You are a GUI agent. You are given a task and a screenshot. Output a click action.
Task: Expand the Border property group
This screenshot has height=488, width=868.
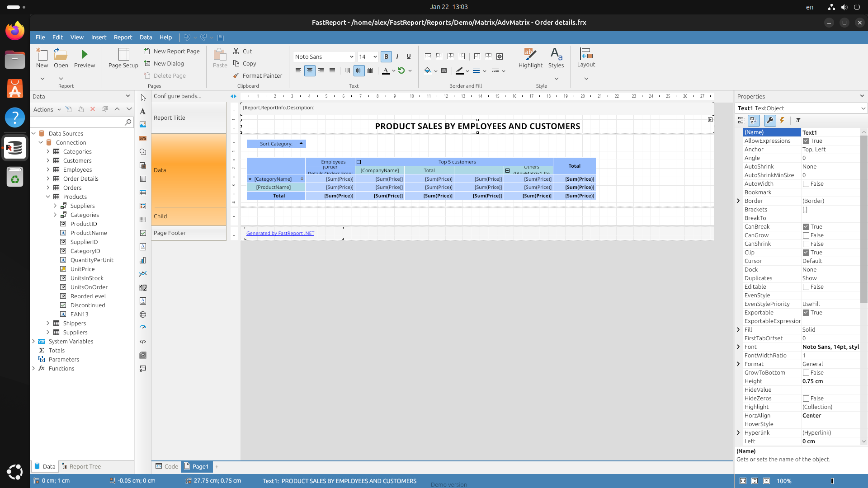pyautogui.click(x=739, y=201)
